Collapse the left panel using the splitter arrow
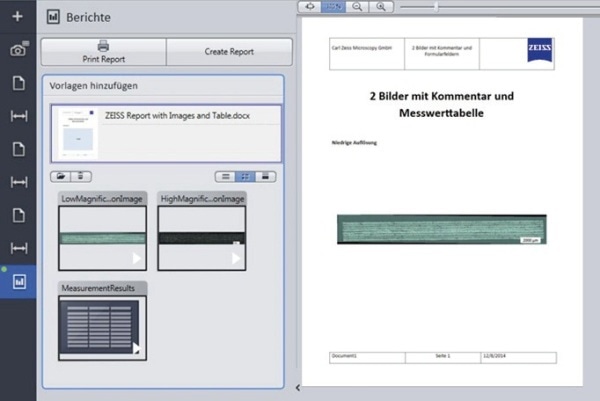Viewport: 600px width, 401px height. 296,387
